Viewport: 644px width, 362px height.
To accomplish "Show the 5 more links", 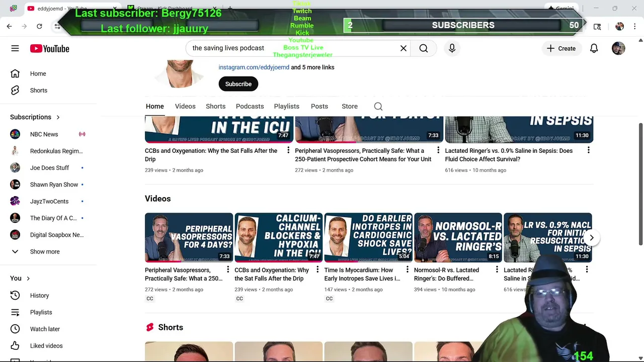I will tap(312, 67).
